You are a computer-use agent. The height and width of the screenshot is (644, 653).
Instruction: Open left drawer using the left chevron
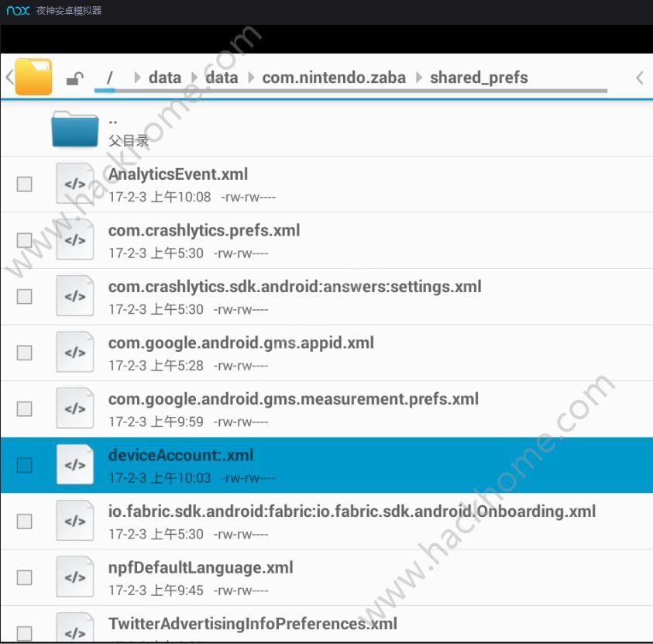coord(9,77)
